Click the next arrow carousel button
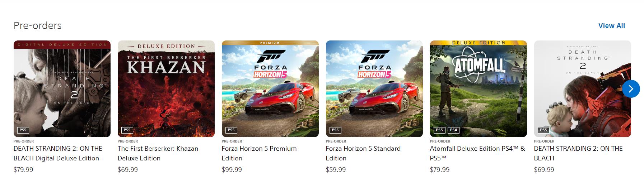Image resolution: width=644 pixels, height=193 pixels. [x=631, y=89]
